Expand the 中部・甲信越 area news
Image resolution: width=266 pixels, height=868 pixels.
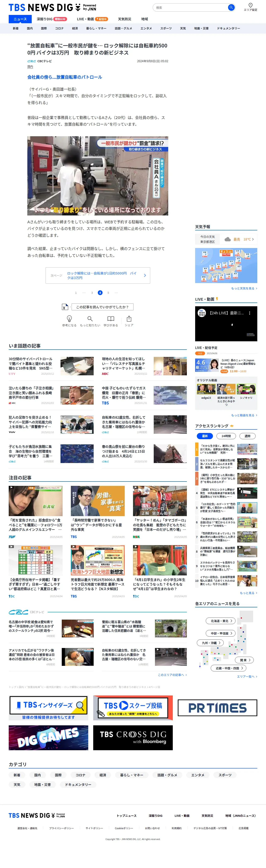(221, 633)
